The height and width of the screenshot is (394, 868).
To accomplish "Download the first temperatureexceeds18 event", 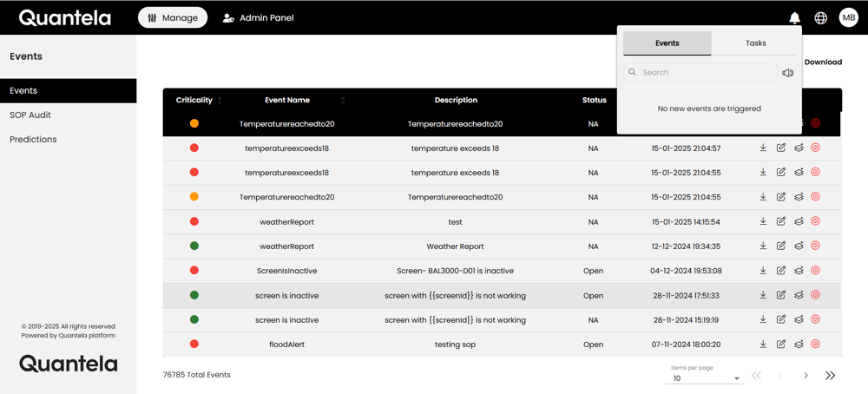I will click(763, 148).
